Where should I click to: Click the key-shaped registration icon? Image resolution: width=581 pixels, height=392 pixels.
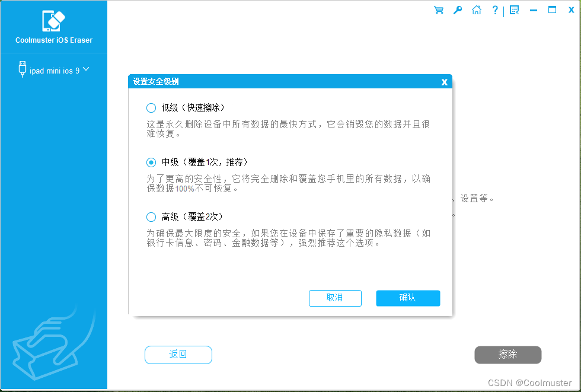[457, 10]
